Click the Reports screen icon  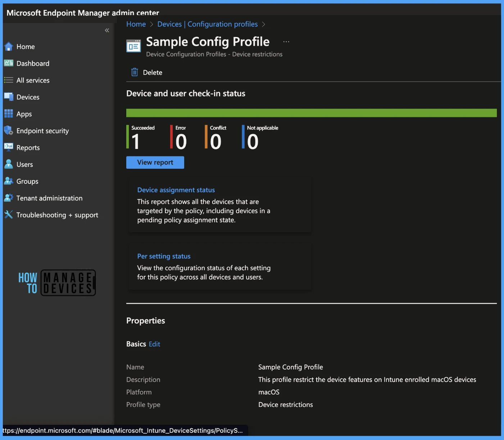(x=9, y=147)
